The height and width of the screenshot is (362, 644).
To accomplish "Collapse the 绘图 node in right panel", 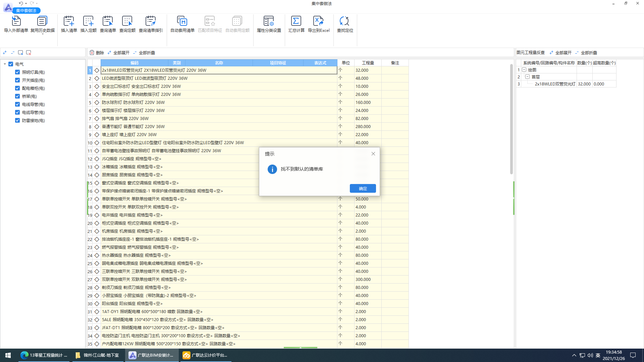I will coord(524,70).
